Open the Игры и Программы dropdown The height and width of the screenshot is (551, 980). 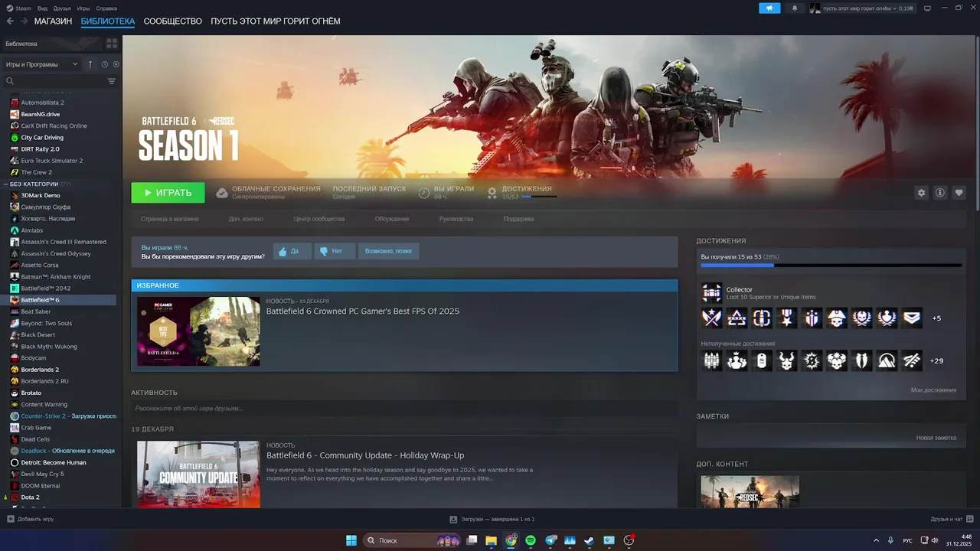(42, 64)
